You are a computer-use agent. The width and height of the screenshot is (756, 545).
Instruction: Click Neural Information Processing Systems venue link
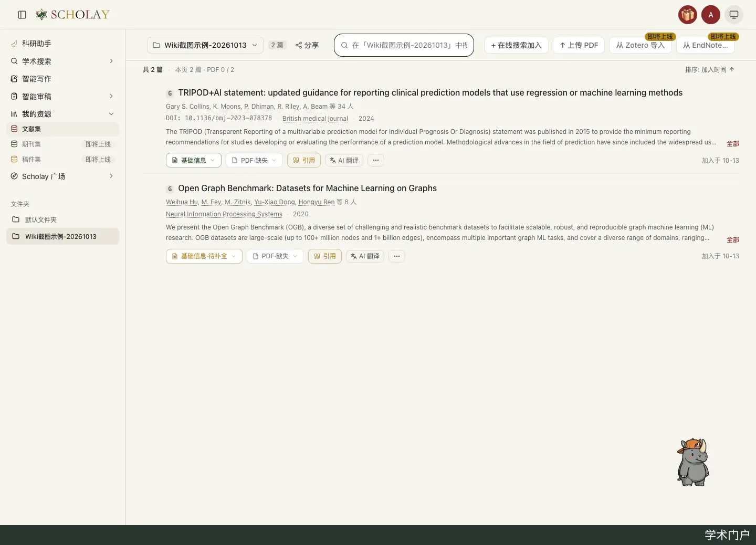pos(224,214)
